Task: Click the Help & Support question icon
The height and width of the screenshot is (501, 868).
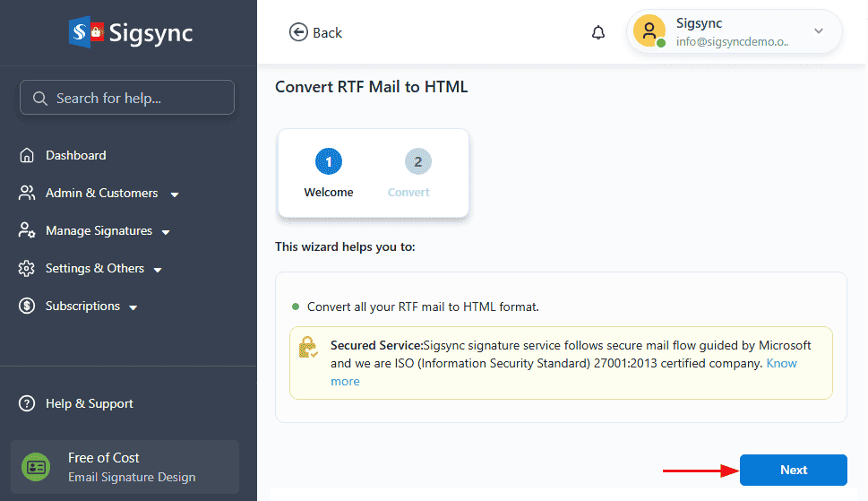Action: 27,404
